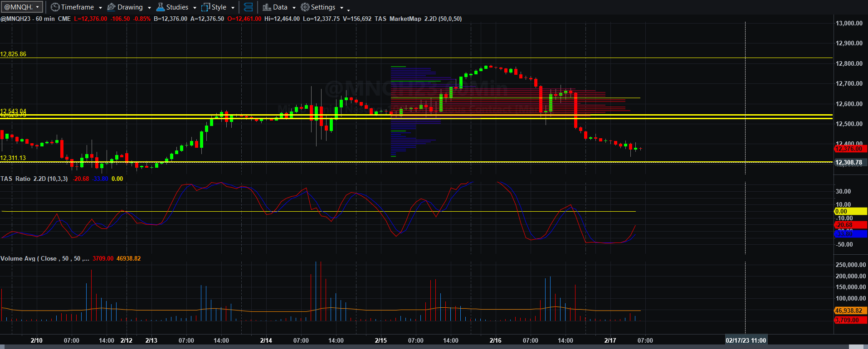This screenshot has height=349, width=868.
Task: Open the Settings menu label
Action: pos(323,7)
